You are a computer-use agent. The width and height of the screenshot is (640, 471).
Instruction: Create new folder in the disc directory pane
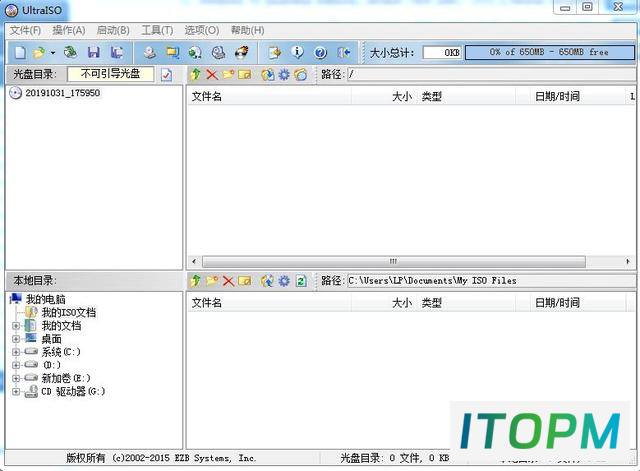228,75
